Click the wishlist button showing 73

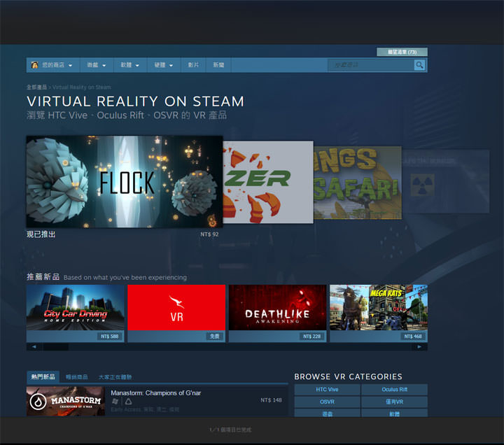(x=402, y=52)
